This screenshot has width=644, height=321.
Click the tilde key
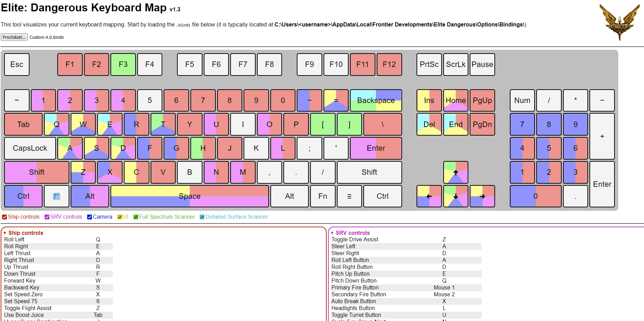pos(17,100)
